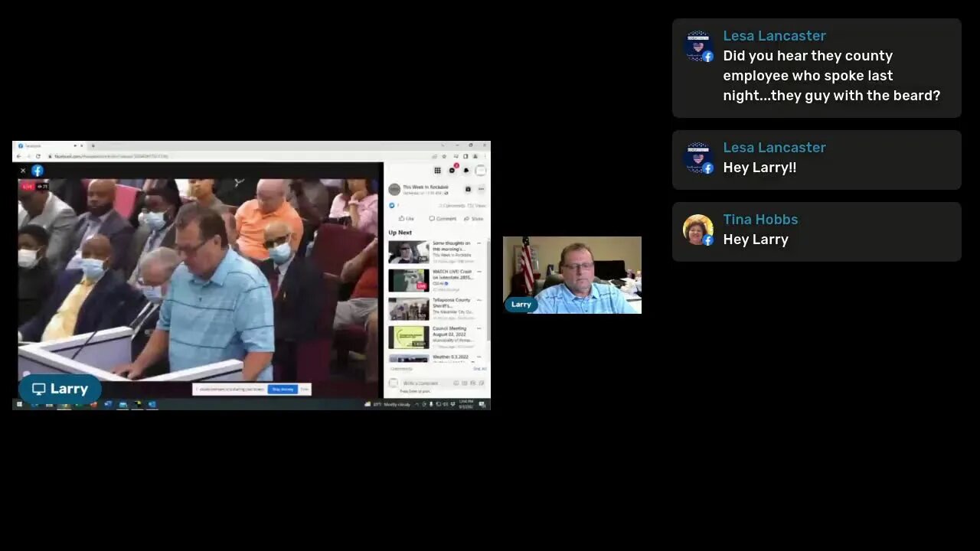This screenshot has width=980, height=551.
Task: Click the Comment button under the post
Action: click(x=443, y=219)
